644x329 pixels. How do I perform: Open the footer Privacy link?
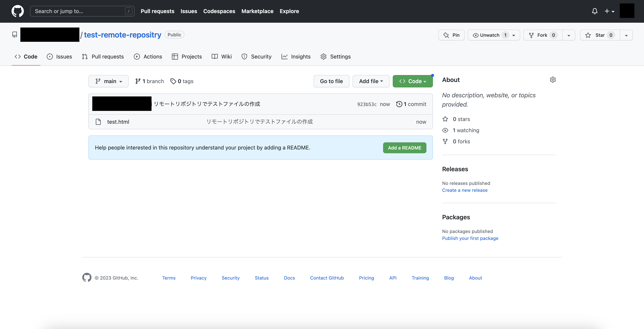pos(199,278)
